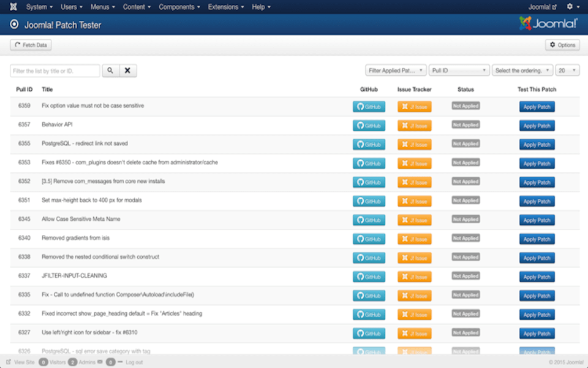Open GitHub for pull 6352

pos(369,182)
